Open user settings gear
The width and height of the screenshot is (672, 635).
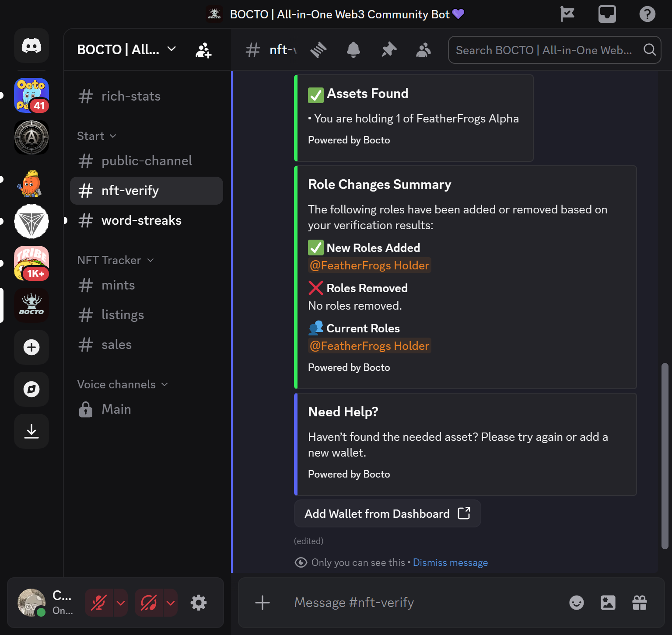pos(199,603)
